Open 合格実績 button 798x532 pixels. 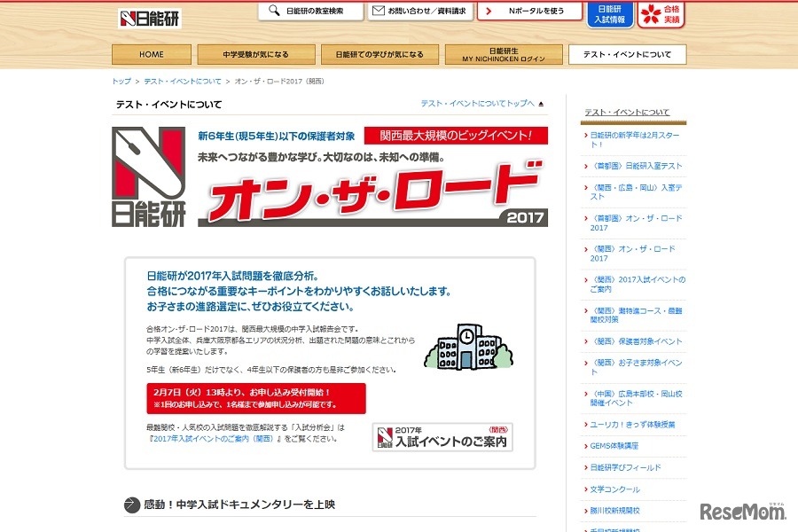tap(661, 15)
